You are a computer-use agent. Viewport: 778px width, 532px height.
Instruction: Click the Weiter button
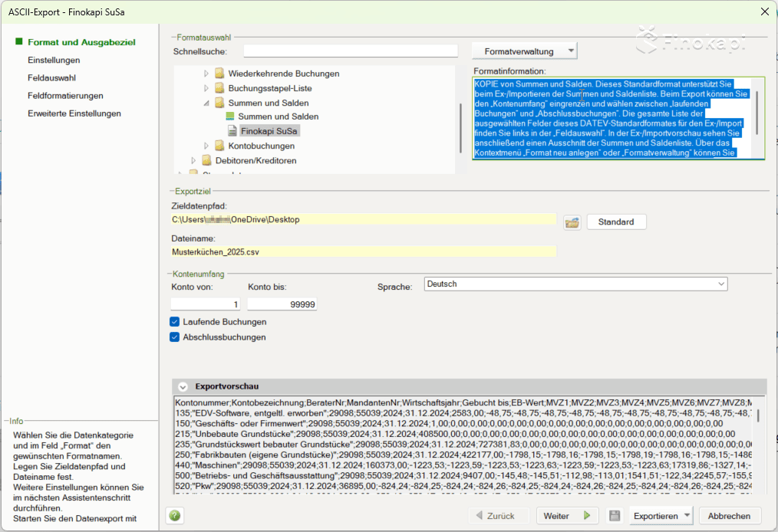[567, 516]
